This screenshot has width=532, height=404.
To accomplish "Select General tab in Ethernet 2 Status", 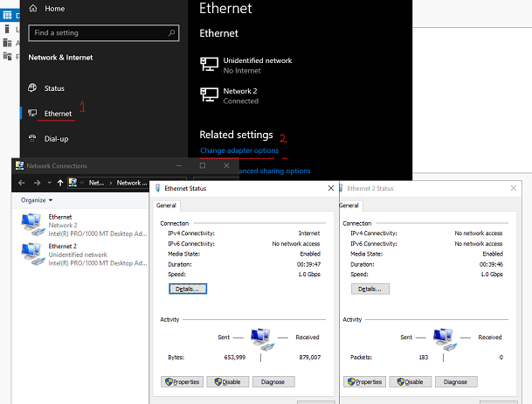I will click(x=349, y=205).
